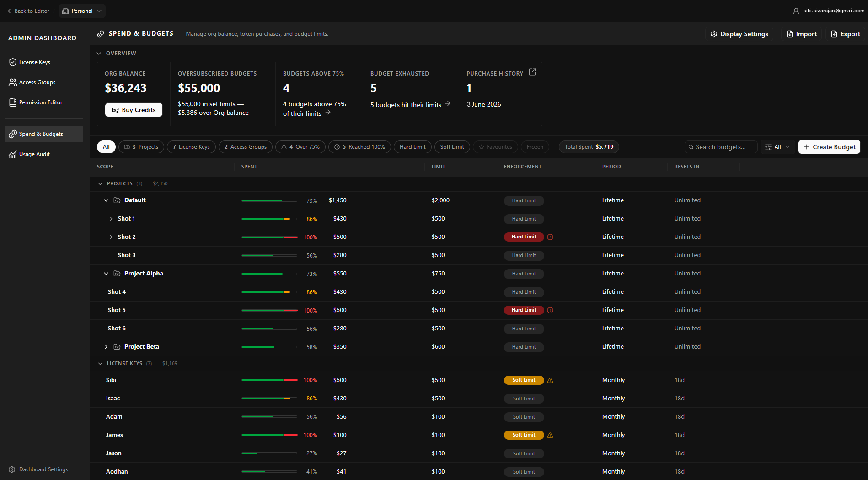The image size is (868, 480).
Task: Collapse the Project Alpha row
Action: 106,274
